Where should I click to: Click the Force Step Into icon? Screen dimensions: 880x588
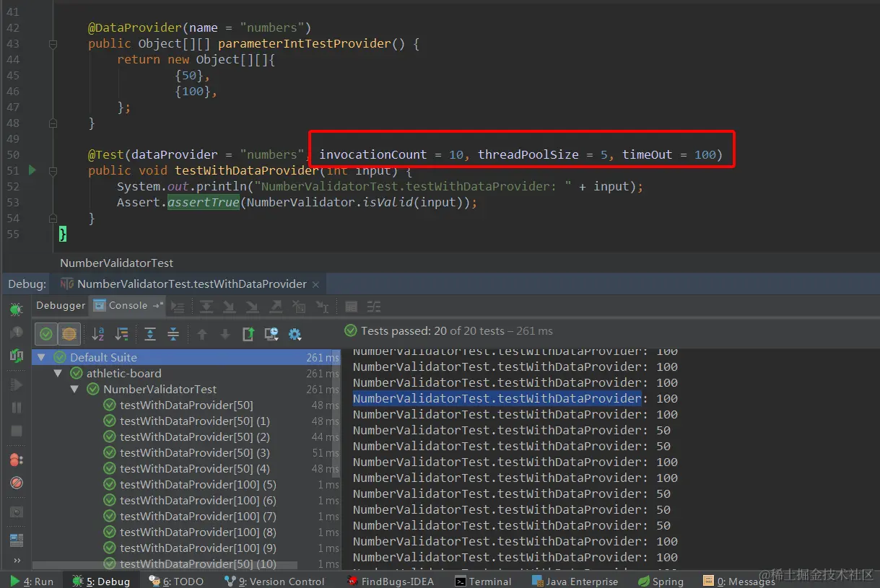pyautogui.click(x=253, y=307)
